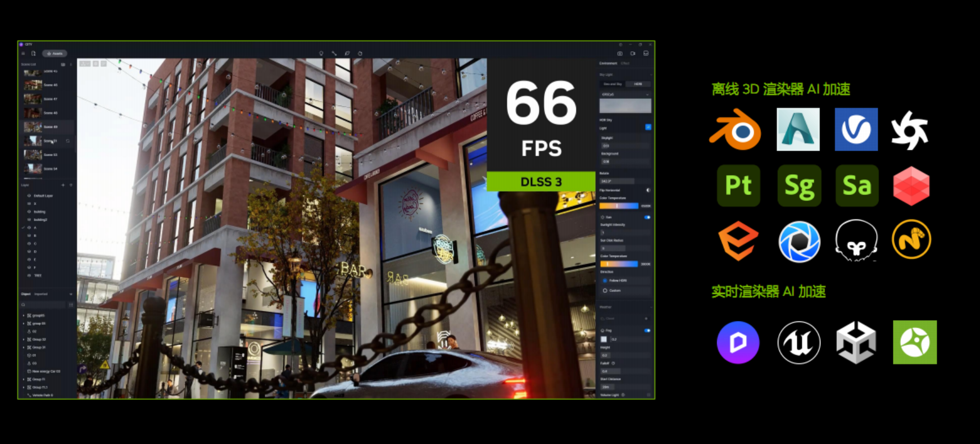Image resolution: width=980 pixels, height=444 pixels.
Task: Click the Substance Stager Sa icon
Action: (857, 185)
